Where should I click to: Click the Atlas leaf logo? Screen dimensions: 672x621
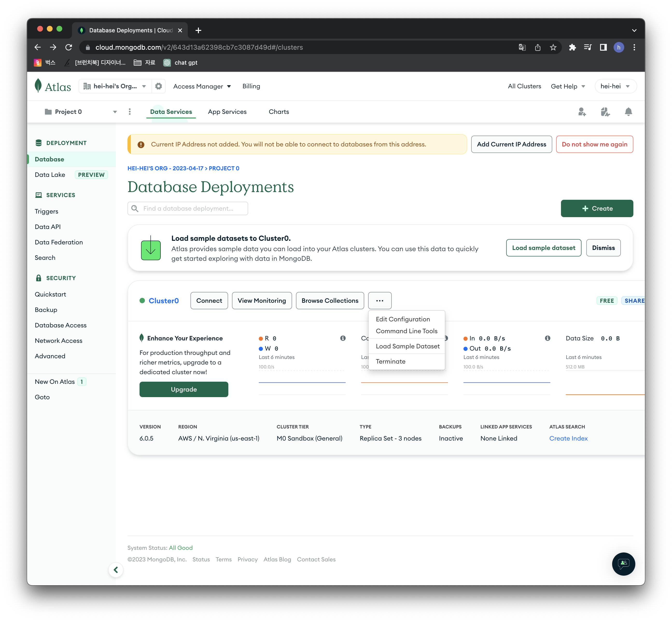click(x=53, y=86)
